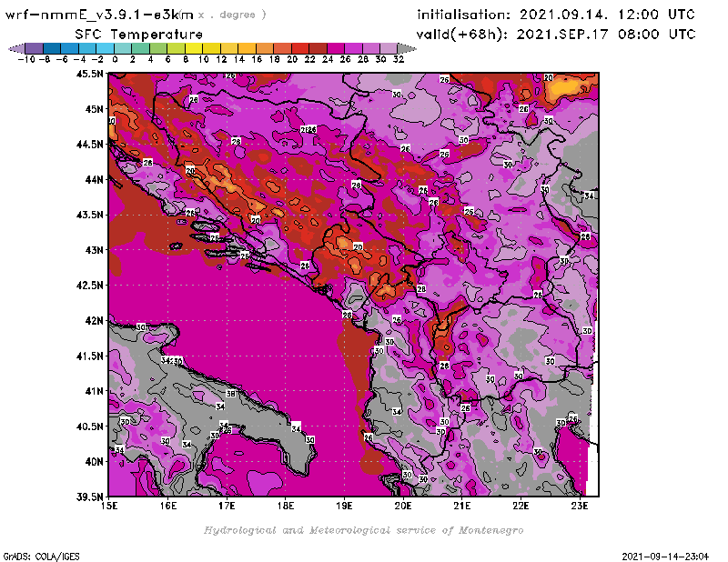
Task: Click the 'SFC Temperature' title
Action: click(x=139, y=35)
